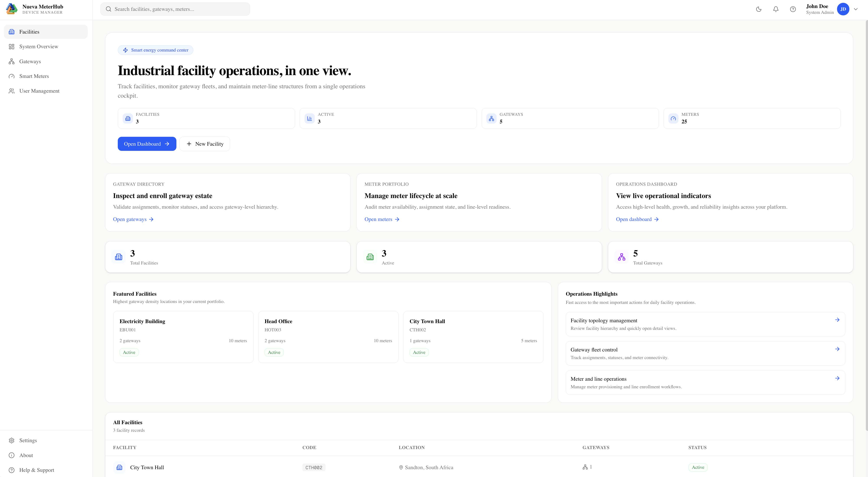Click the ACTIVE stat bar chart icon
Screen dimensions: 868x477
point(310,119)
